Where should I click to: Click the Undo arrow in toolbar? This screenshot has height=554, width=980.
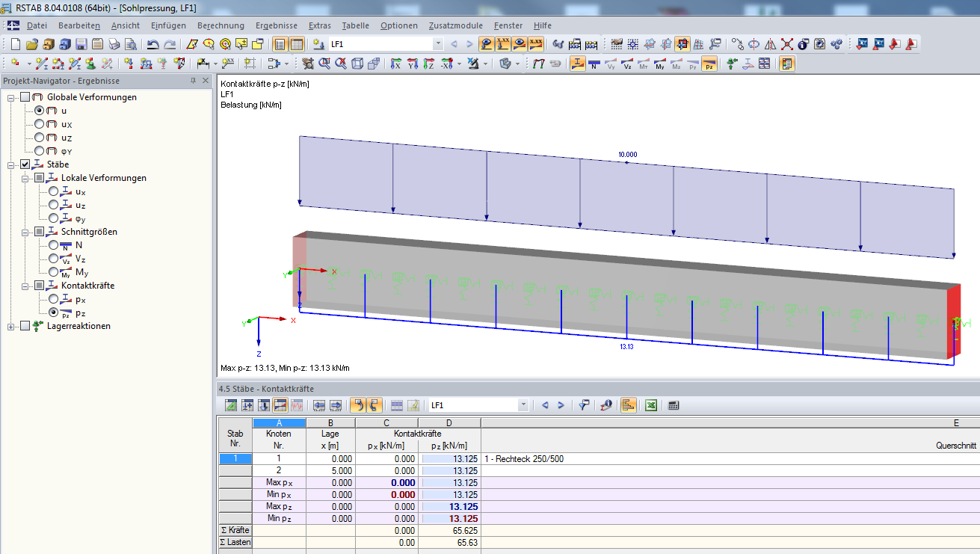click(153, 44)
